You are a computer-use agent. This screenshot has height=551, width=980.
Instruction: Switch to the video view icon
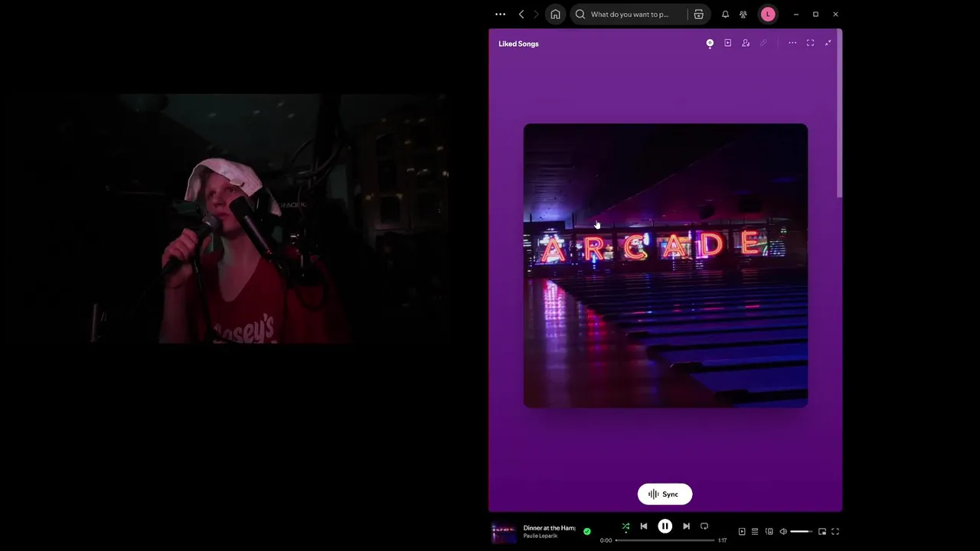click(x=727, y=43)
